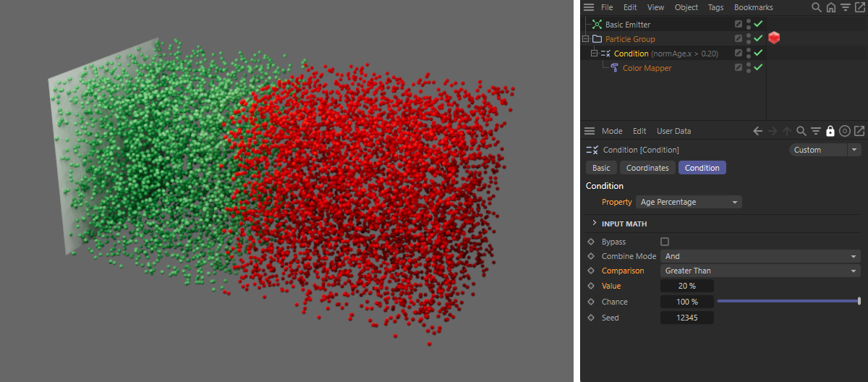Click the Particle Group folder icon
The height and width of the screenshot is (382, 868).
pos(597,39)
